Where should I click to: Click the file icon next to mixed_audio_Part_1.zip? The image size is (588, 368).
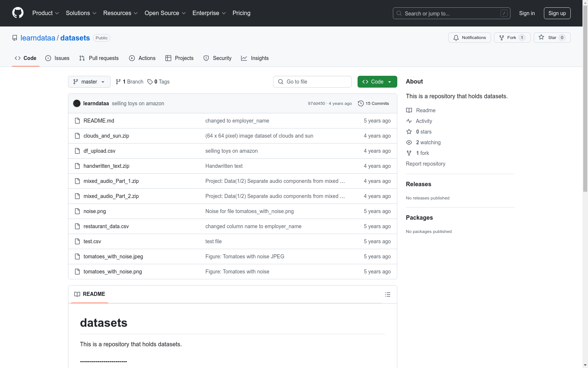point(77,181)
